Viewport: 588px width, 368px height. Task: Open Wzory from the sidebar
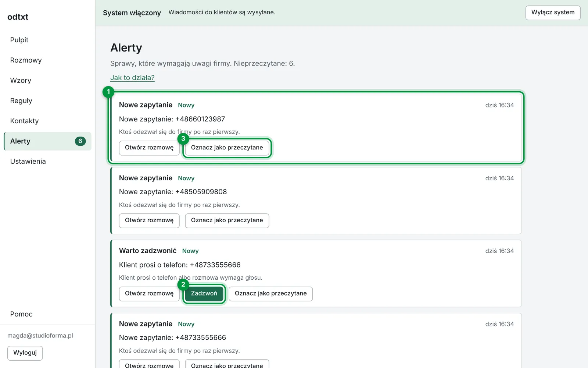pyautogui.click(x=47, y=80)
